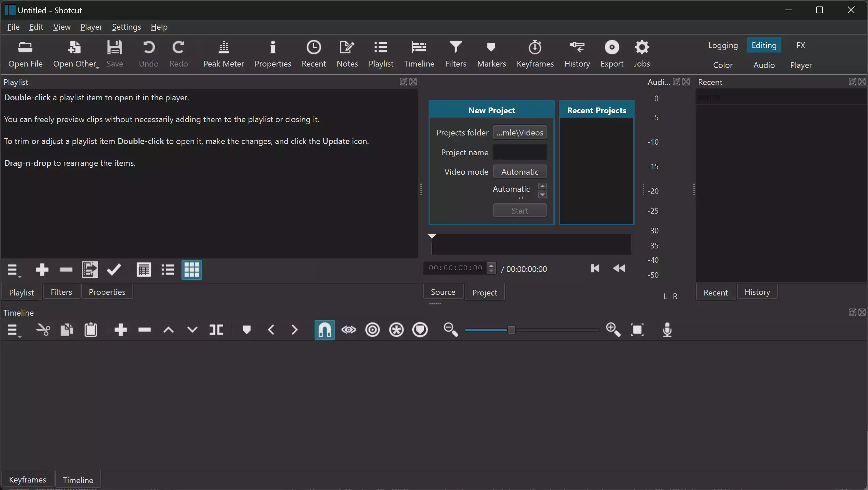Screen dimensions: 868x490
Task: Toggle timeline snapping magnet
Action: click(x=324, y=330)
